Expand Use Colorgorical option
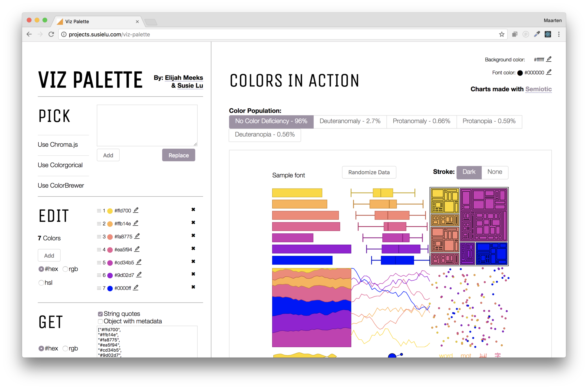Image resolution: width=588 pixels, height=389 pixels. click(60, 165)
